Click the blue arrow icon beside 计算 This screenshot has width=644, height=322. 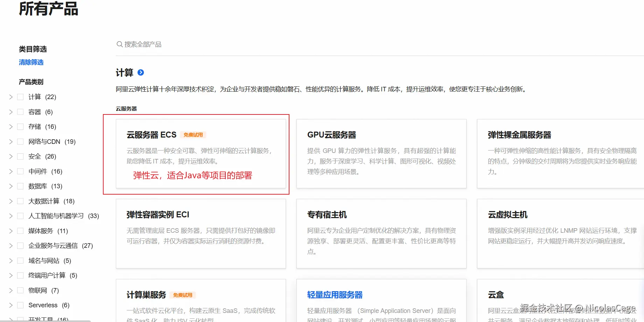[141, 72]
